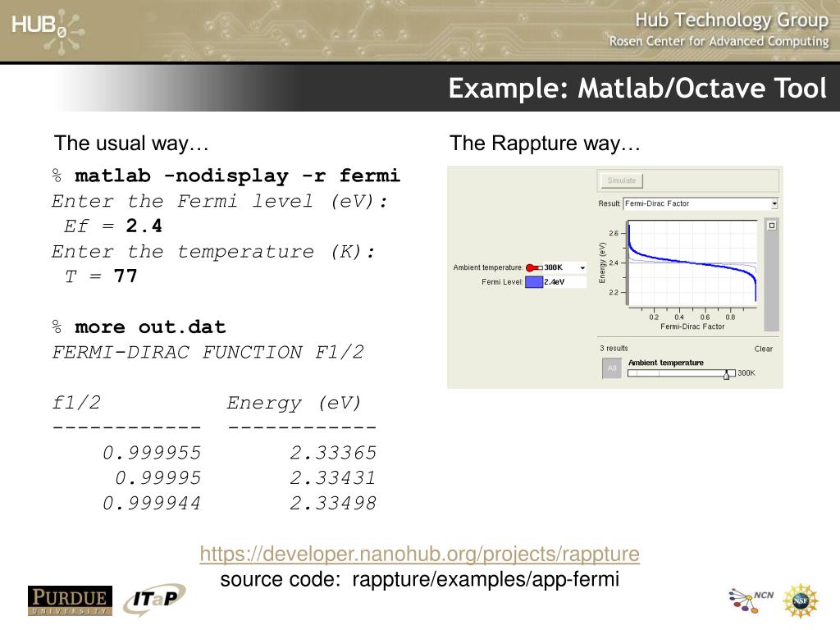Click the "Energy (eV)" column header

(294, 403)
